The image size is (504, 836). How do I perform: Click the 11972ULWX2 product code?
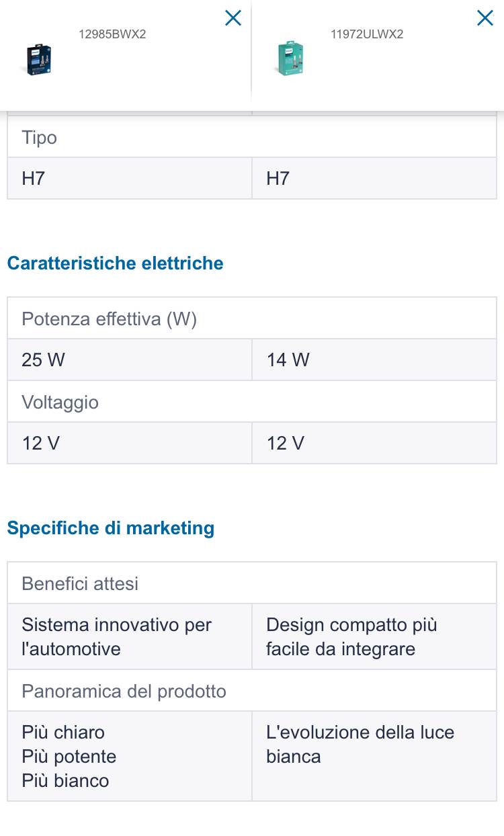point(367,34)
